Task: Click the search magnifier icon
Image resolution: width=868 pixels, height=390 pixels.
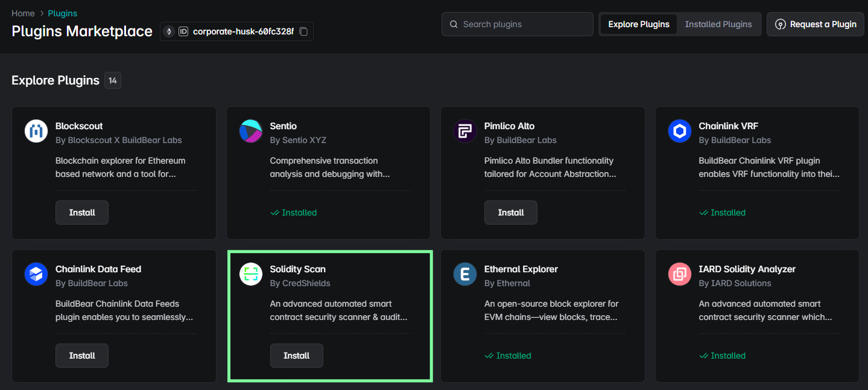Action: (454, 25)
